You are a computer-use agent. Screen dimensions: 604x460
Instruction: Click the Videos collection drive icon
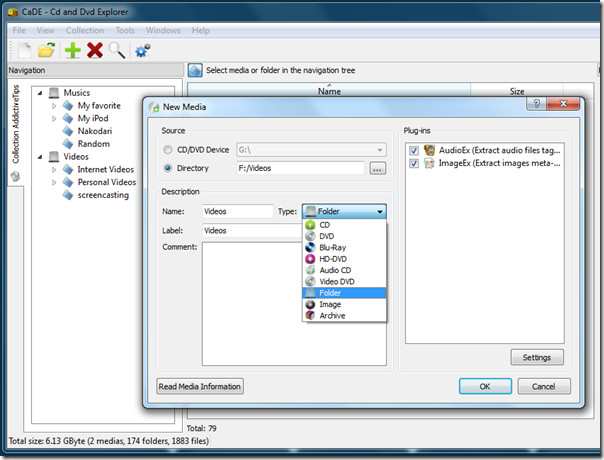(x=54, y=157)
